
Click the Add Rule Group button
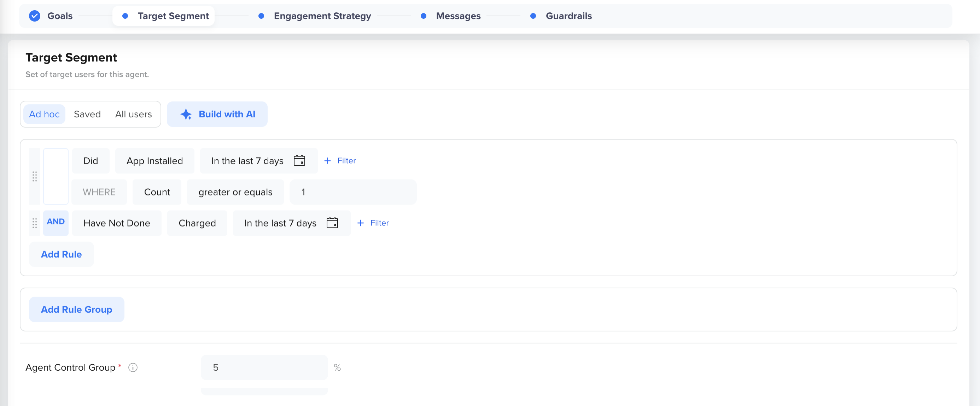click(76, 310)
